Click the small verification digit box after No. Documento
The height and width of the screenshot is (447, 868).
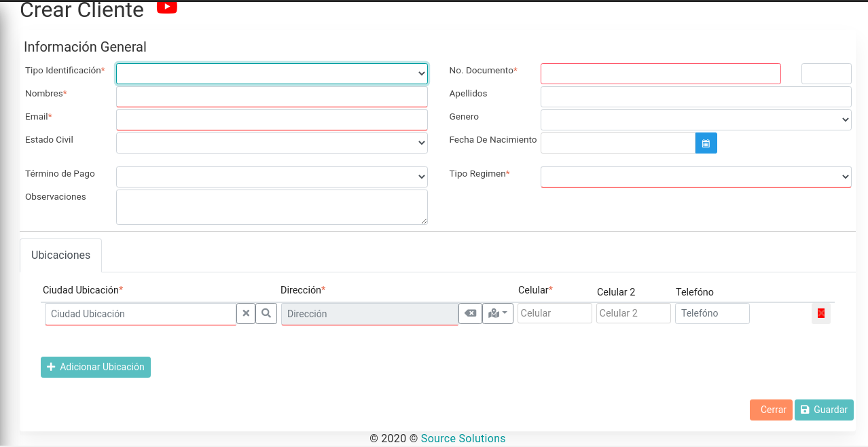(827, 73)
